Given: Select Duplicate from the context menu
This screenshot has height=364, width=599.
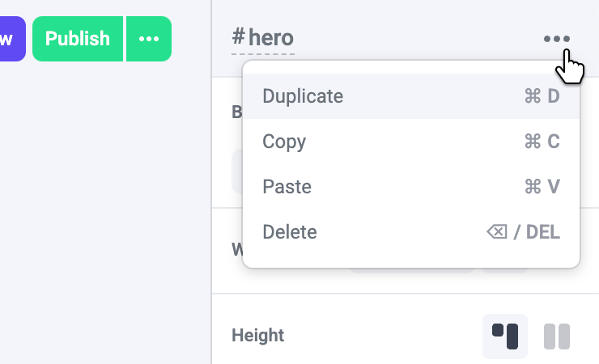Looking at the screenshot, I should (303, 96).
